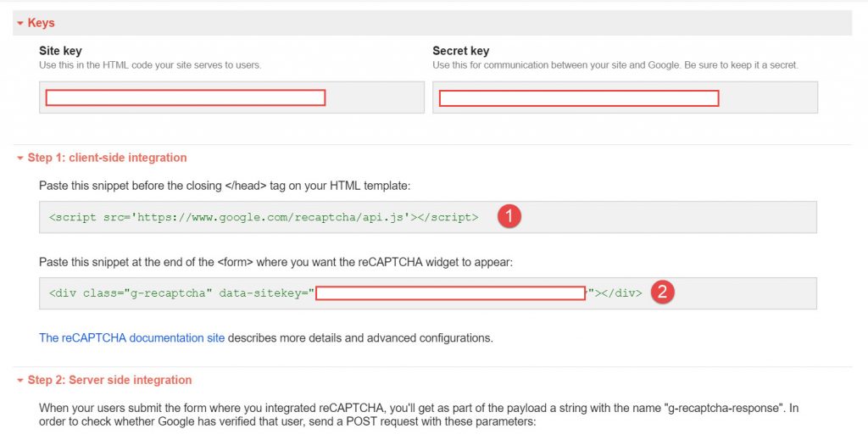Collapse the Step 2 Server side integration arrow
Image resolution: width=868 pixels, height=440 pixels.
coord(20,381)
